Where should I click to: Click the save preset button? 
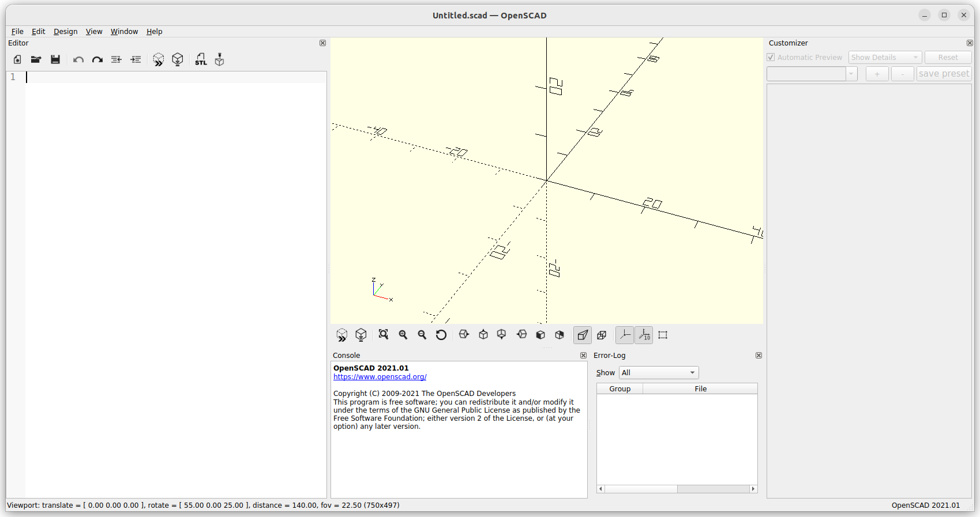944,74
